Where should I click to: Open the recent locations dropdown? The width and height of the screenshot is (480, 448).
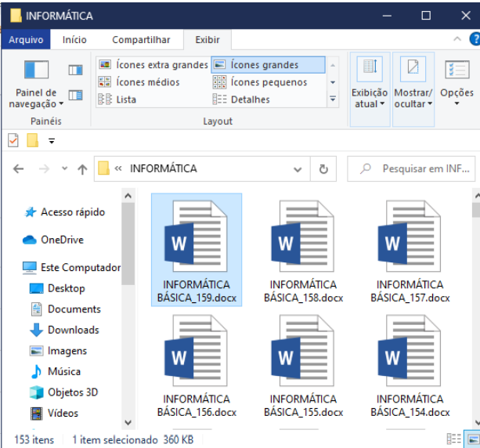pos(64,168)
